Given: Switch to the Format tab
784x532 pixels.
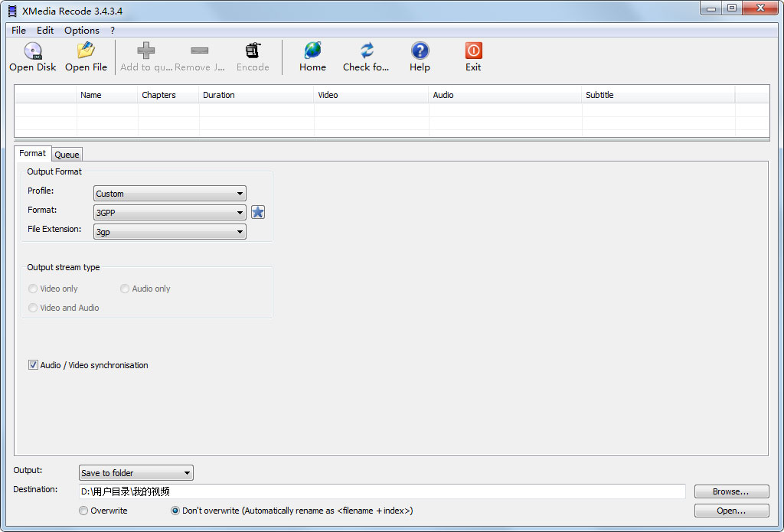Looking at the screenshot, I should 32,154.
